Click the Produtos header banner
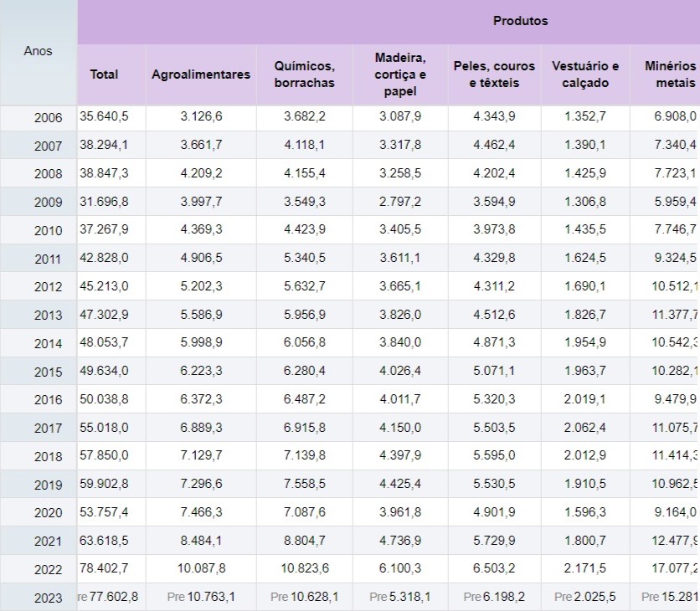Screen dimensions: 700x611 pyautogui.click(x=519, y=21)
